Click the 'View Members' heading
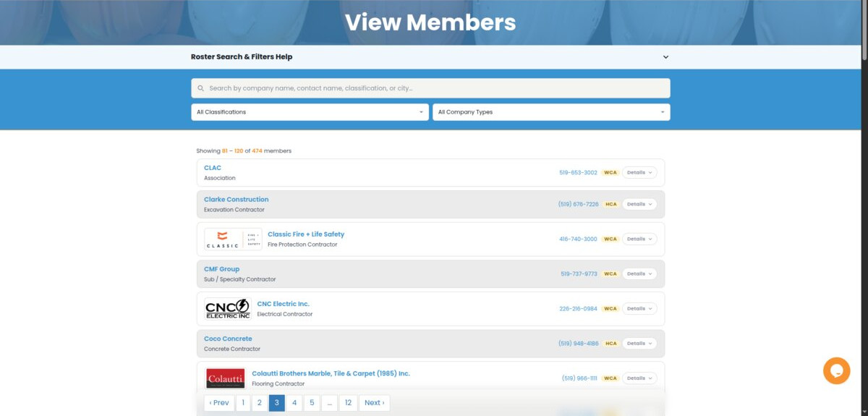Screen dimensions: 868x416 point(430,22)
